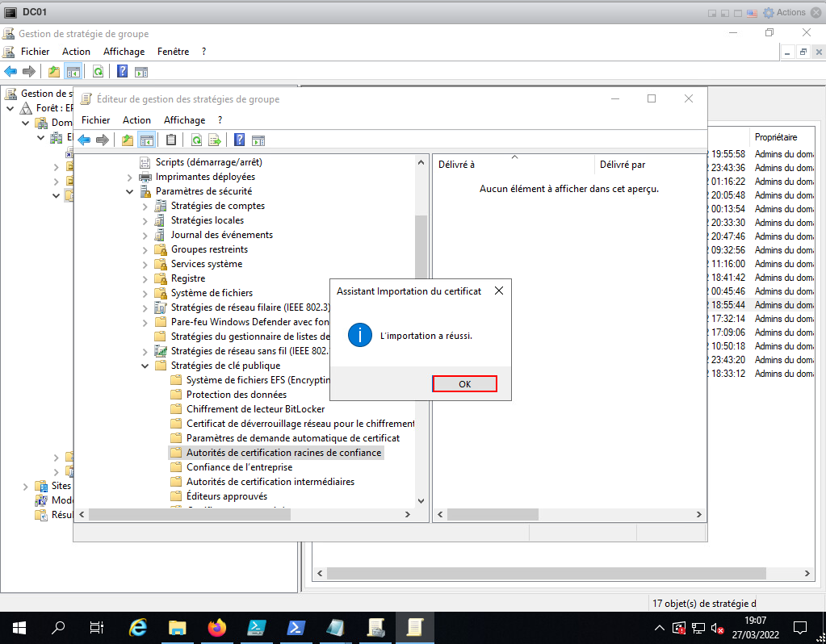Click OK in the certificate import dialog
Image resolution: width=826 pixels, height=644 pixels.
464,384
